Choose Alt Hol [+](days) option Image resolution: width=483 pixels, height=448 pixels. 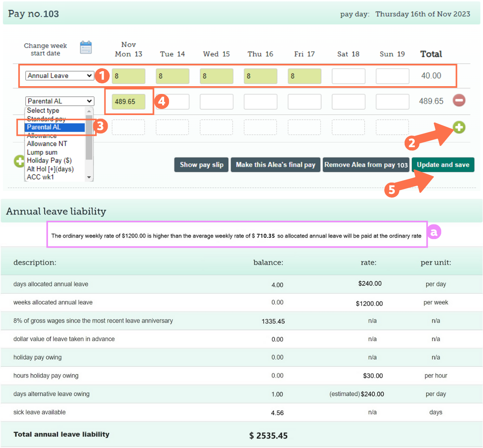point(48,169)
